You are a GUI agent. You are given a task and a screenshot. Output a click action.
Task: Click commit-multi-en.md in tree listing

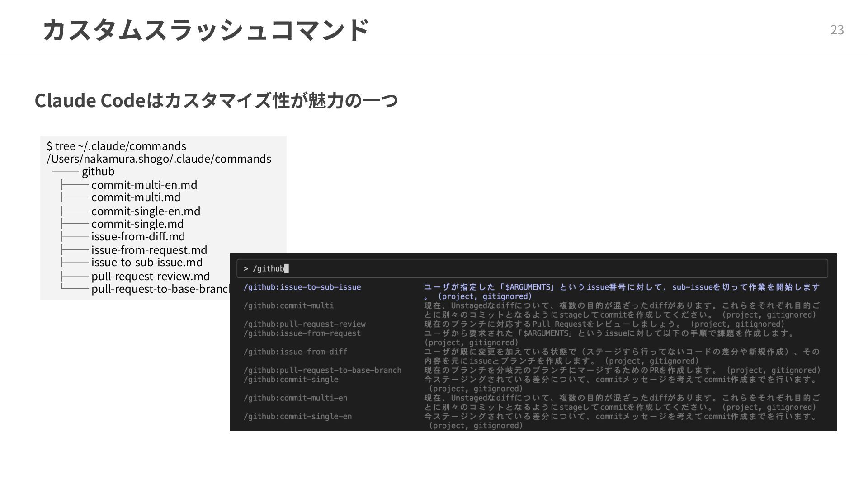[144, 185]
